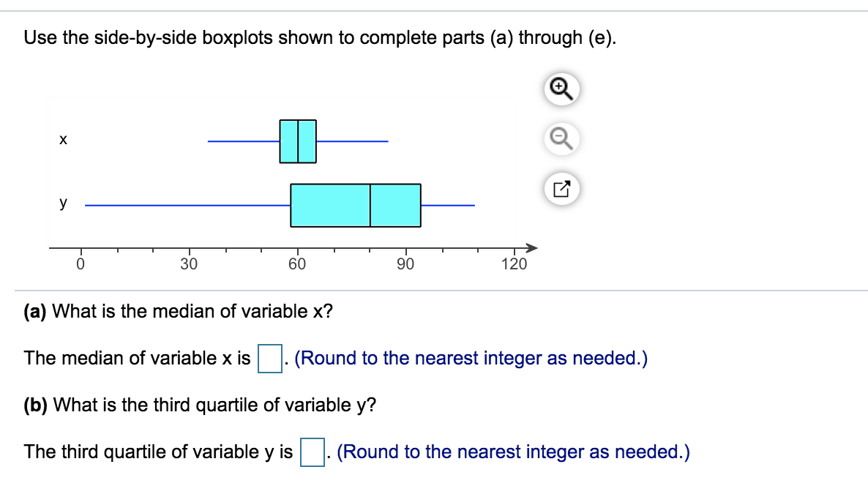Click the zoom out magnifier icon
The image size is (868, 486).
(x=561, y=138)
